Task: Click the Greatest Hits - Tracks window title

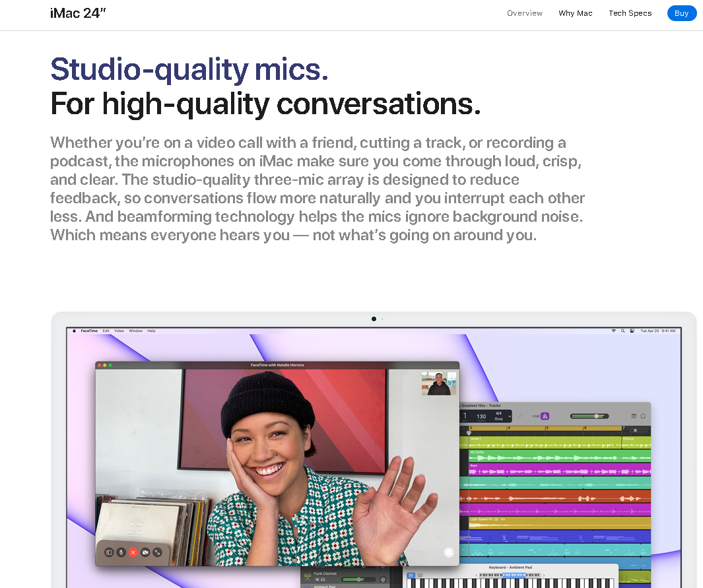Action: [481, 406]
